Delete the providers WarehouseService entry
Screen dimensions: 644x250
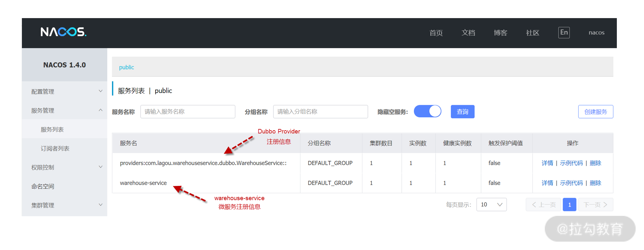pos(595,163)
